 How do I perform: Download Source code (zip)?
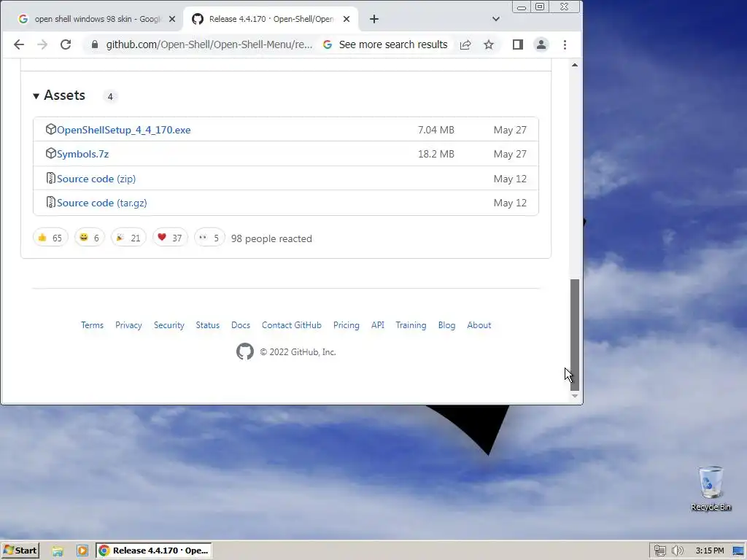click(x=96, y=179)
